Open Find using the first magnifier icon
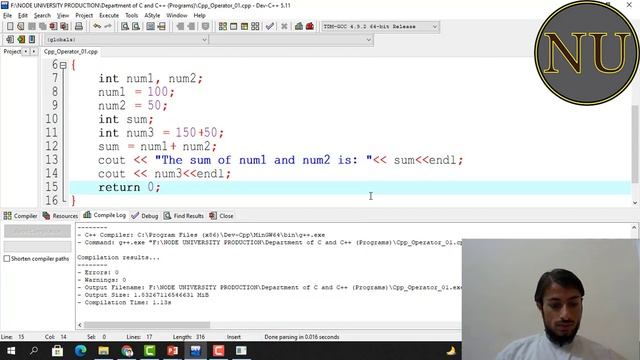This screenshot has width=640, height=360. point(125,27)
